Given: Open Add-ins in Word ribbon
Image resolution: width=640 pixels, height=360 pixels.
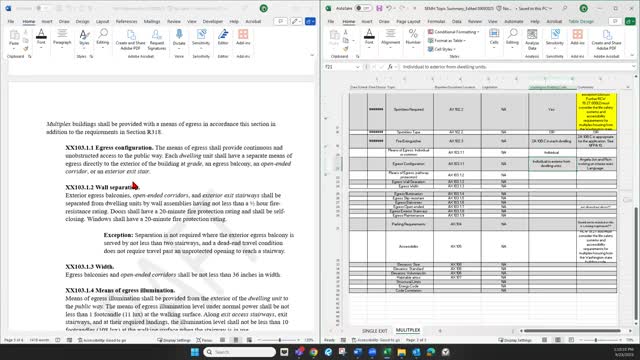Looking at the screenshot, I should (243, 38).
